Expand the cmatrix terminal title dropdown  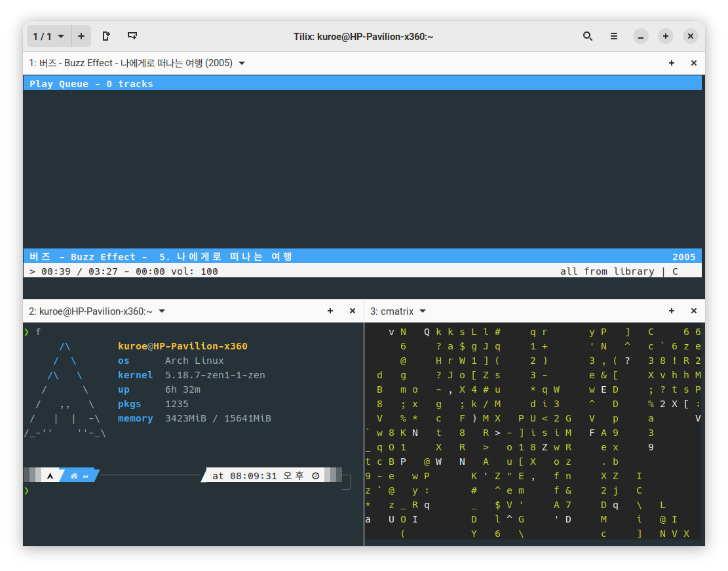click(423, 311)
